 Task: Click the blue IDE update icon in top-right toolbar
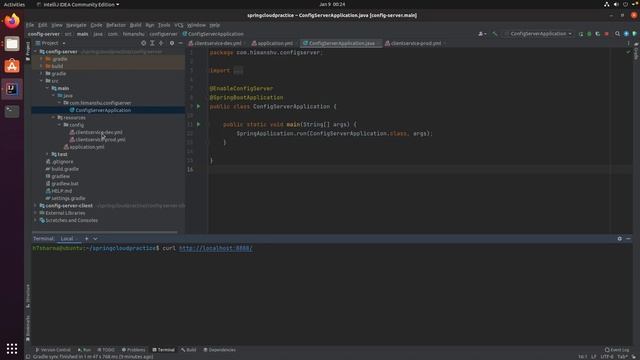point(626,34)
